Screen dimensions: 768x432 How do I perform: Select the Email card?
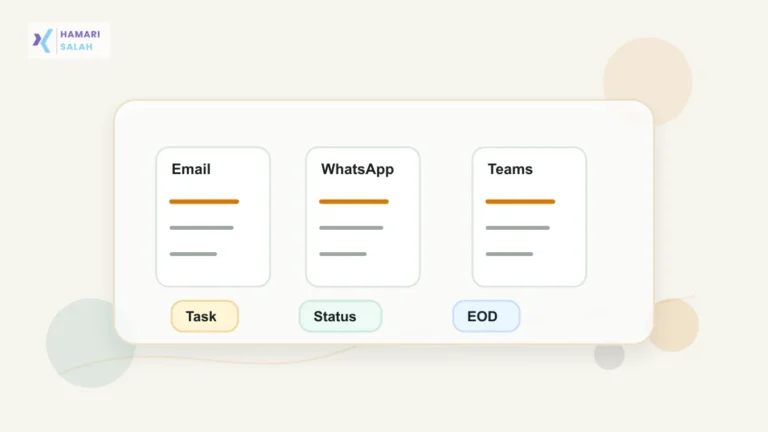(213, 216)
